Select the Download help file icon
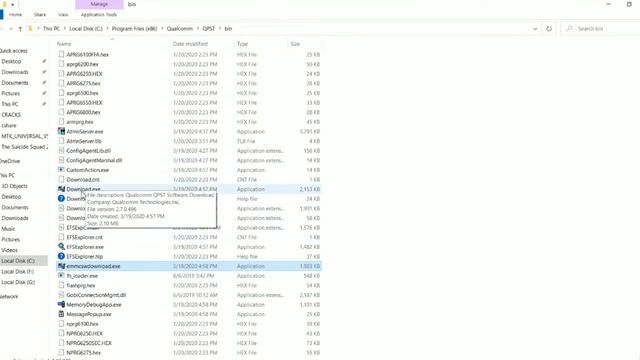 61,199
